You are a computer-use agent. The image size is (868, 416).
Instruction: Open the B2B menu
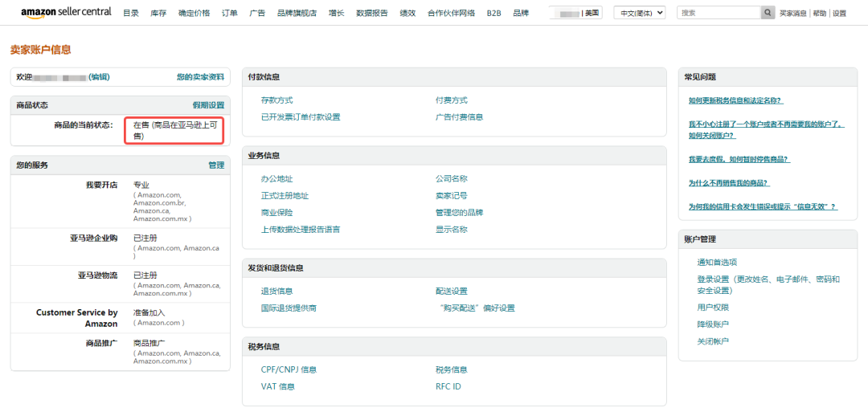[493, 14]
